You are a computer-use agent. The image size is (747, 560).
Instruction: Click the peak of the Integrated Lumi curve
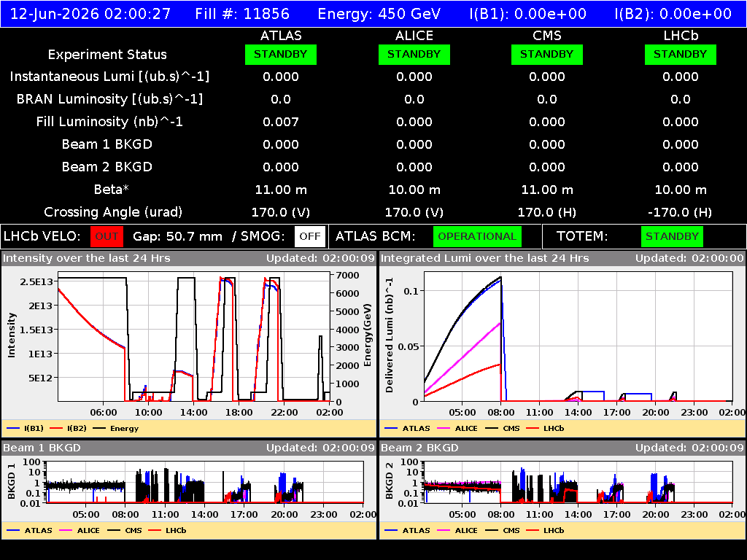(x=500, y=277)
